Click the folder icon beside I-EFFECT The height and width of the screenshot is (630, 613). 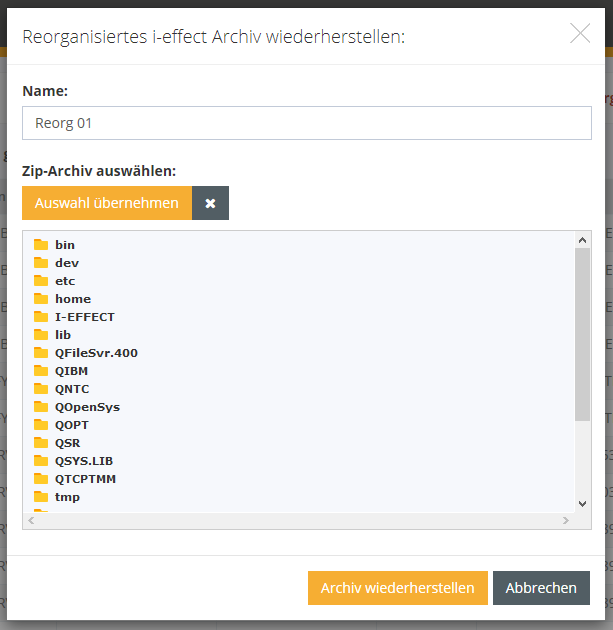pos(41,317)
